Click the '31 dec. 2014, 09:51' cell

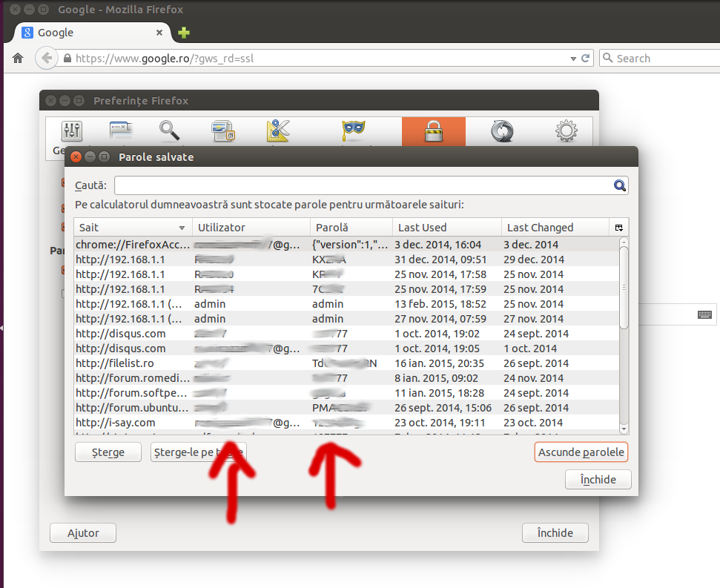click(x=440, y=260)
